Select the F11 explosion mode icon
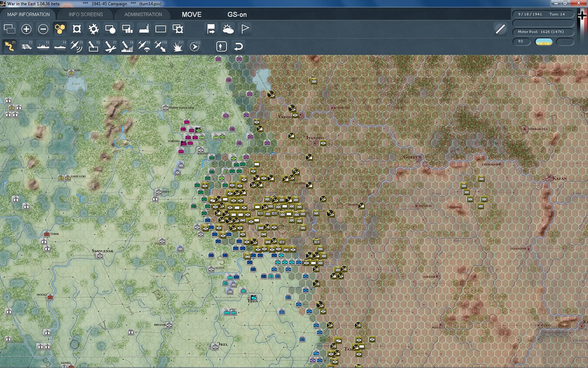 pos(177,46)
